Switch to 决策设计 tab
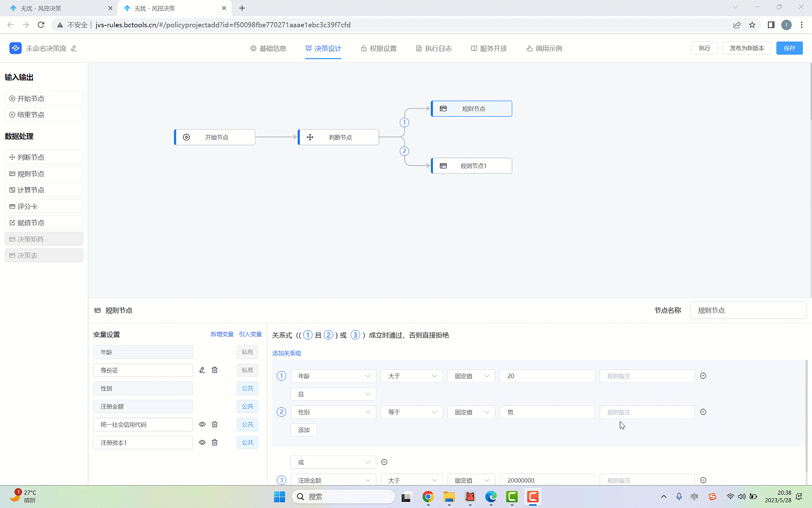The width and height of the screenshot is (812, 508). click(323, 48)
